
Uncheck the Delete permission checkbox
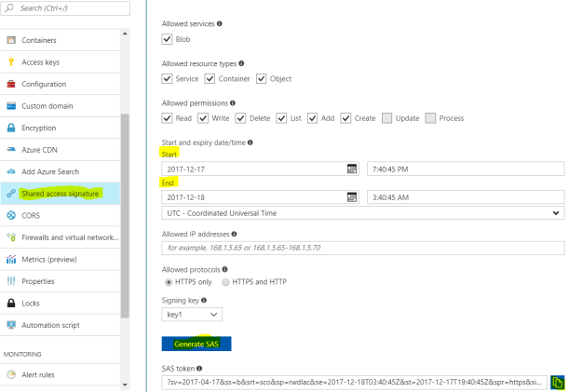(240, 118)
